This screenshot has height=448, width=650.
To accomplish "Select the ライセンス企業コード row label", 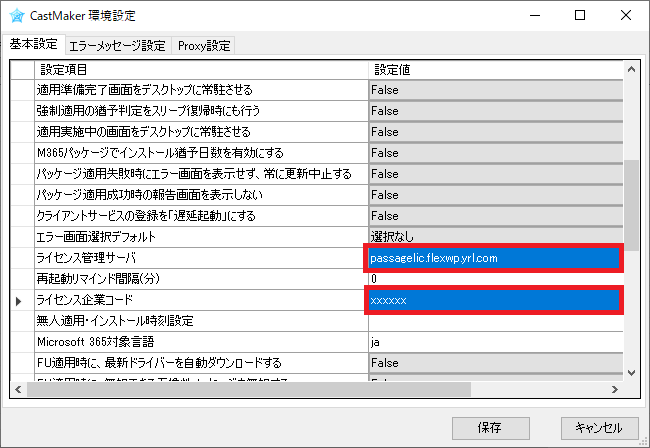I will (201, 300).
